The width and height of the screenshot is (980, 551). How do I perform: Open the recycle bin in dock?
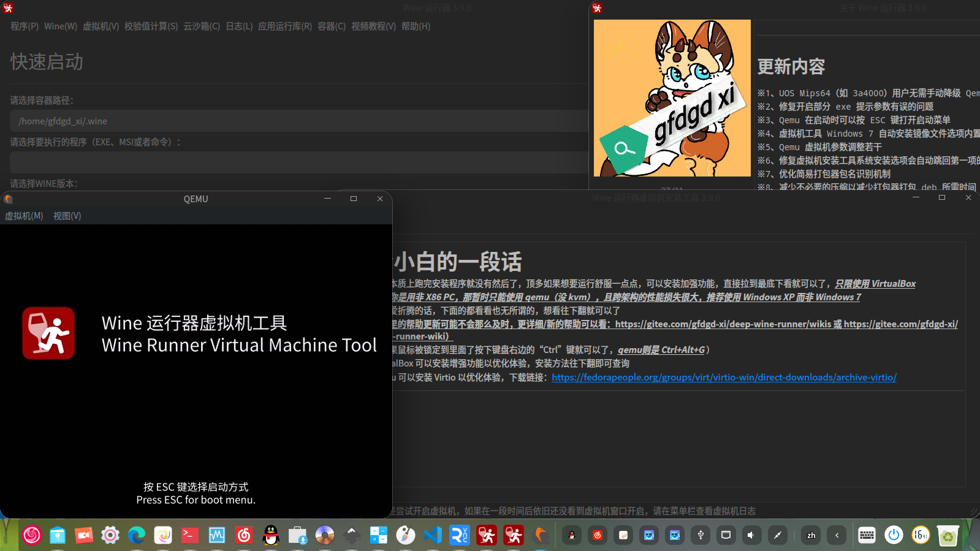pos(948,535)
